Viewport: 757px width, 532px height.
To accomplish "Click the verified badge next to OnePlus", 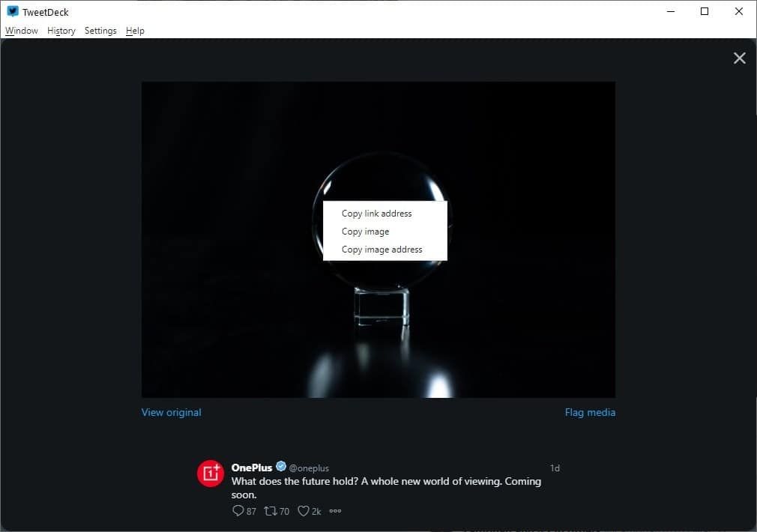I will (281, 466).
